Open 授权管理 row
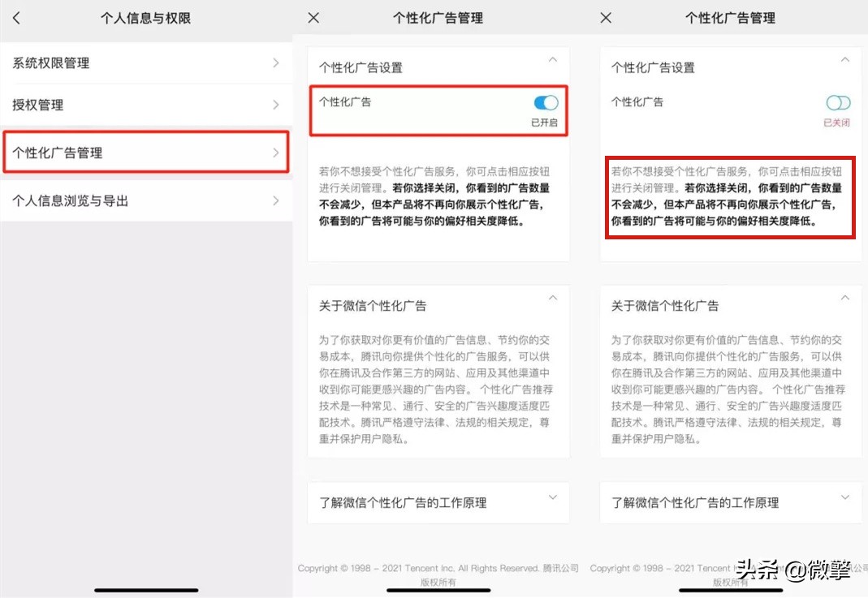 coord(146,105)
